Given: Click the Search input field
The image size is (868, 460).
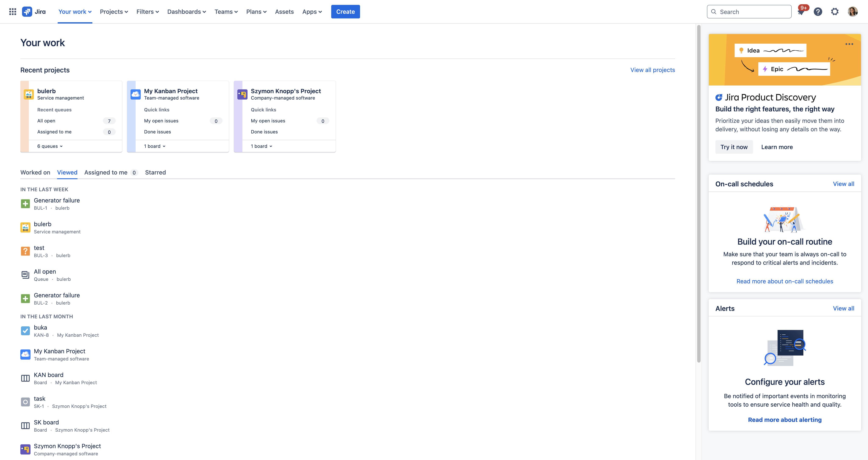Looking at the screenshot, I should click(x=749, y=12).
